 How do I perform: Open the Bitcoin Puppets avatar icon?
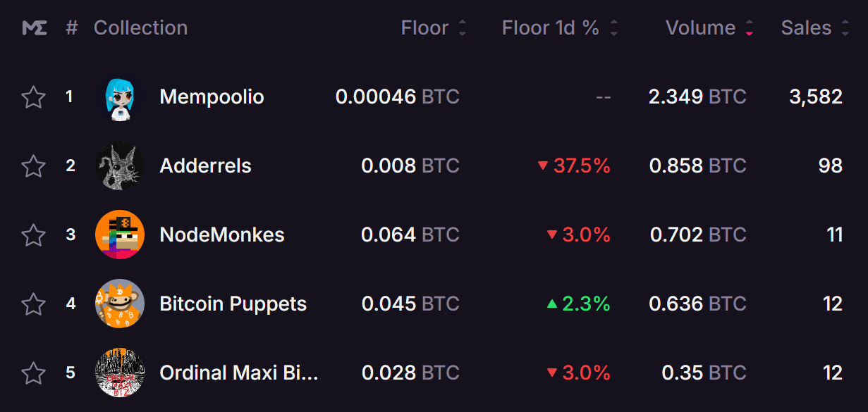click(120, 304)
